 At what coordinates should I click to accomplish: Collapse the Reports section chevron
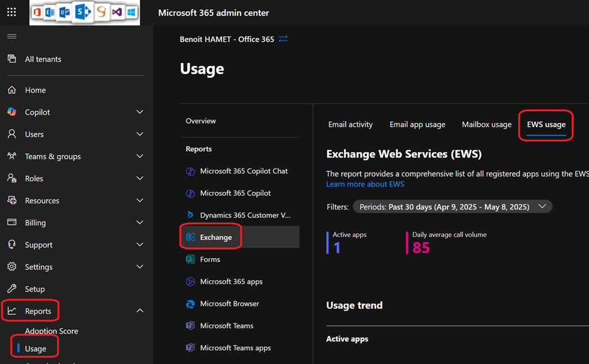click(140, 311)
